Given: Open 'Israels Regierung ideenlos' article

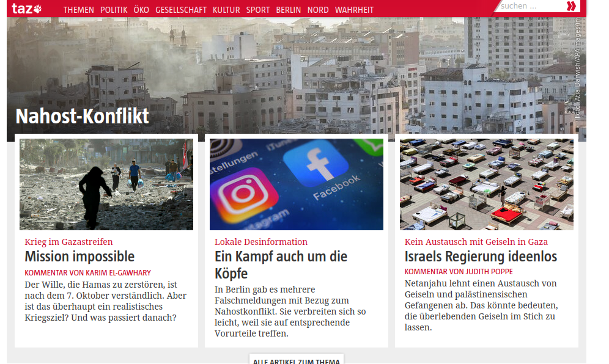Looking at the screenshot, I should pos(481,257).
